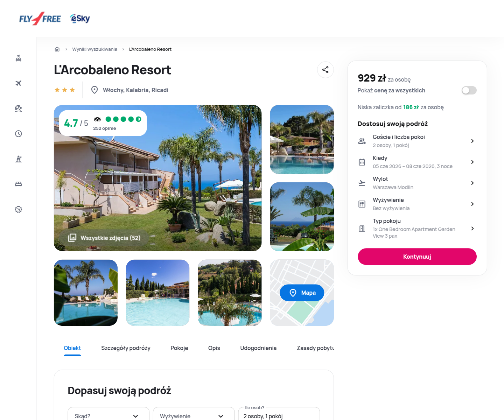Open the 'Mapa' map button
The width and height of the screenshot is (504, 420).
click(302, 293)
